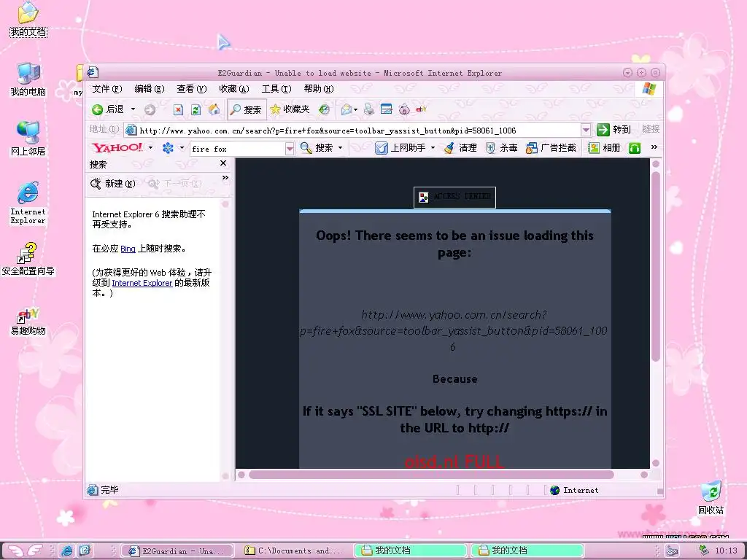Open the 收藏(A) menu
747x560 pixels.
point(234,89)
